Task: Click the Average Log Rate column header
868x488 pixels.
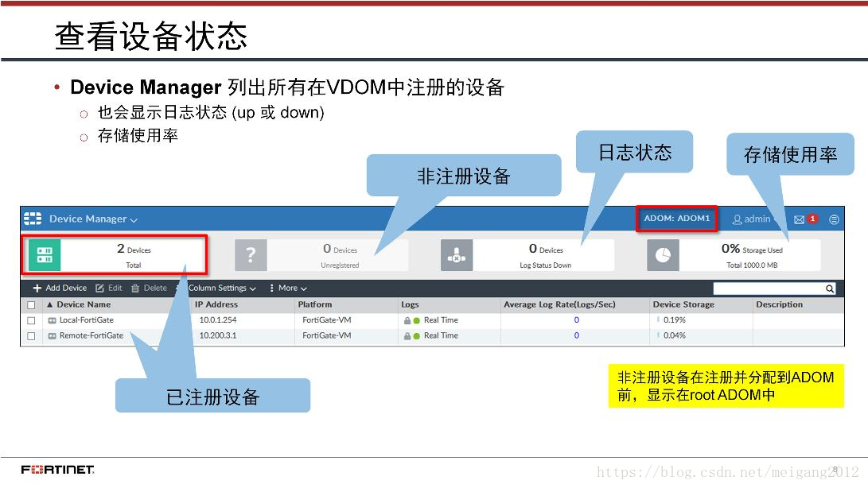Action: point(559,304)
